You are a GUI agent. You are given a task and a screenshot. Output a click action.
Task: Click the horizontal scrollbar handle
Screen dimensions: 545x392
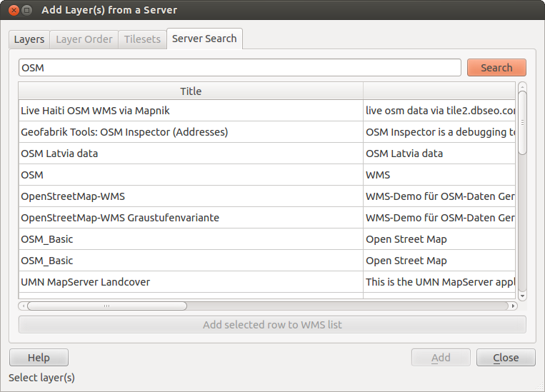(107, 306)
